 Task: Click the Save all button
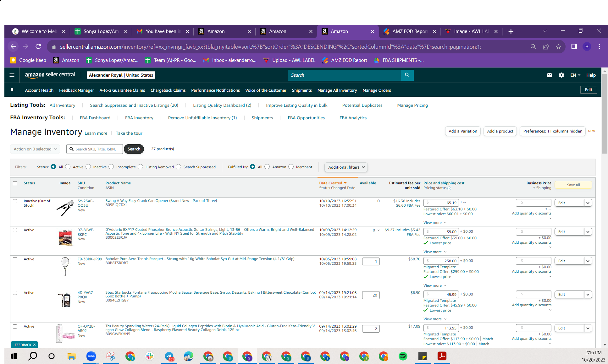[573, 185]
